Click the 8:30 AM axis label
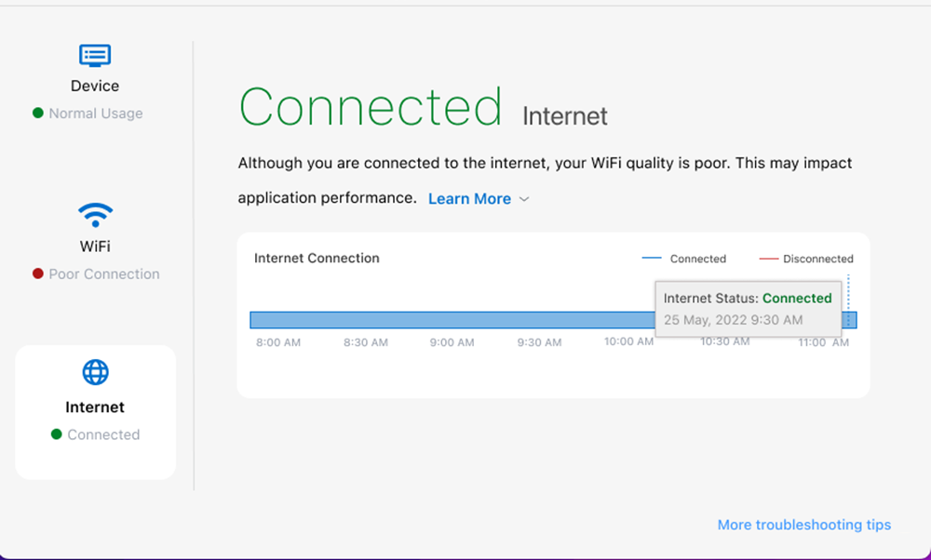This screenshot has width=931, height=560. pos(365,342)
